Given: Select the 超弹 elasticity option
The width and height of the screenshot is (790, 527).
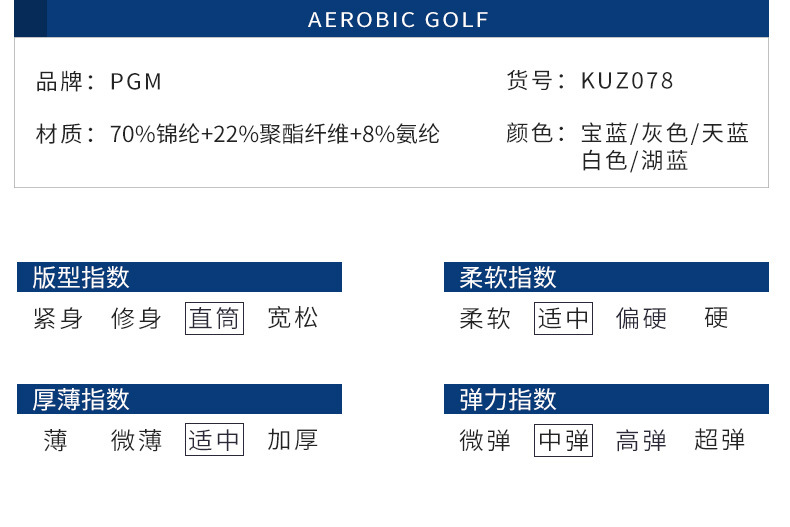Looking at the screenshot, I should tap(720, 440).
